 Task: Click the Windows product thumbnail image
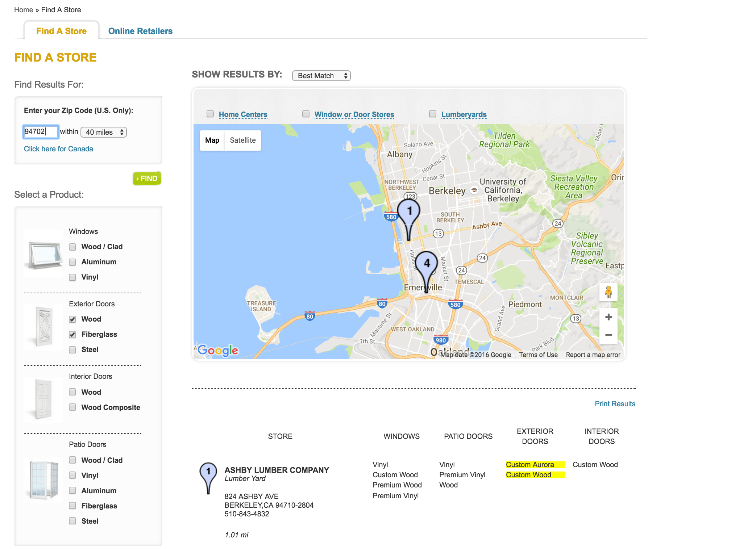click(x=44, y=254)
